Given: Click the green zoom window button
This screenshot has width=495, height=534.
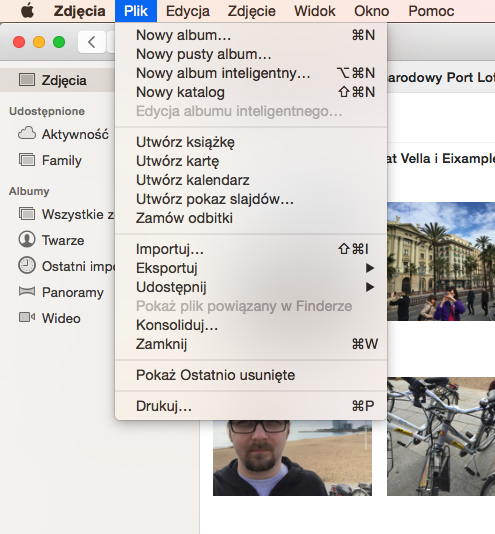Looking at the screenshot, I should 59,42.
